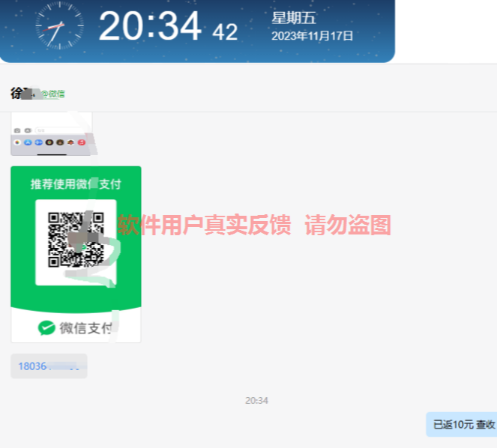Click the digital time 20:34 display
The width and height of the screenshot is (497, 448).
click(x=150, y=26)
